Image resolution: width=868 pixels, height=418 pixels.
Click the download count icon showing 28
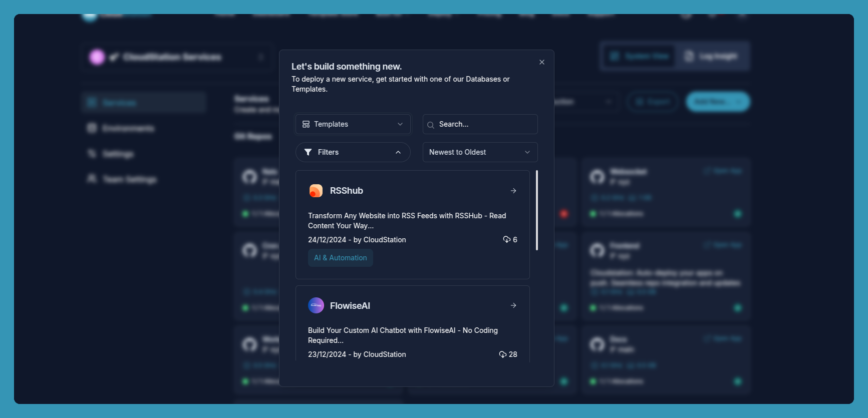tap(502, 354)
